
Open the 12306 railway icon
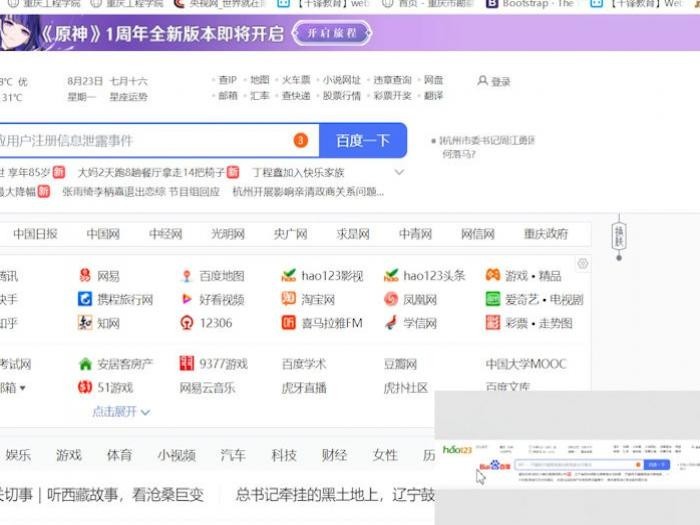[x=187, y=322]
